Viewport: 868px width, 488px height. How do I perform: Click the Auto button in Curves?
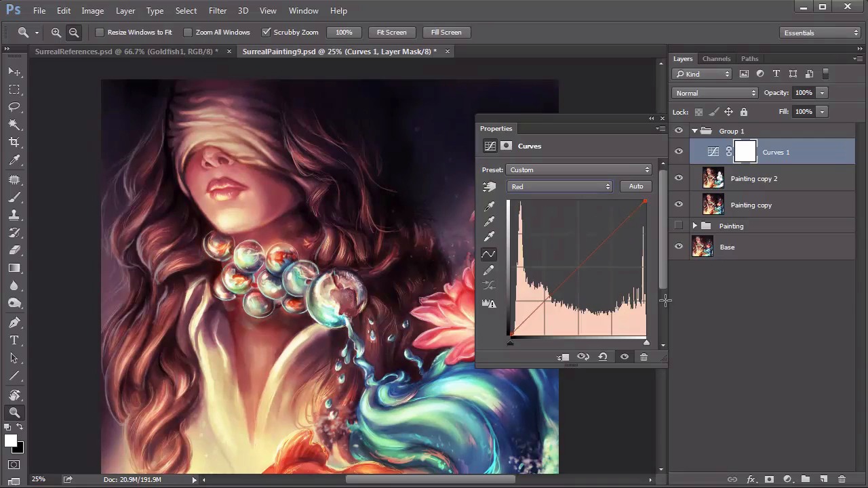636,186
